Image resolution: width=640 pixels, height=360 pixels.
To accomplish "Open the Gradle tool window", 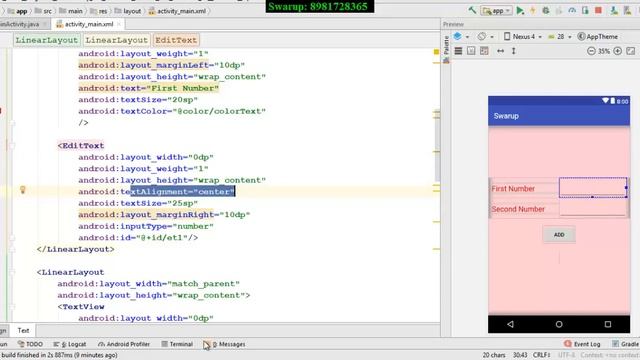I will [x=626, y=344].
